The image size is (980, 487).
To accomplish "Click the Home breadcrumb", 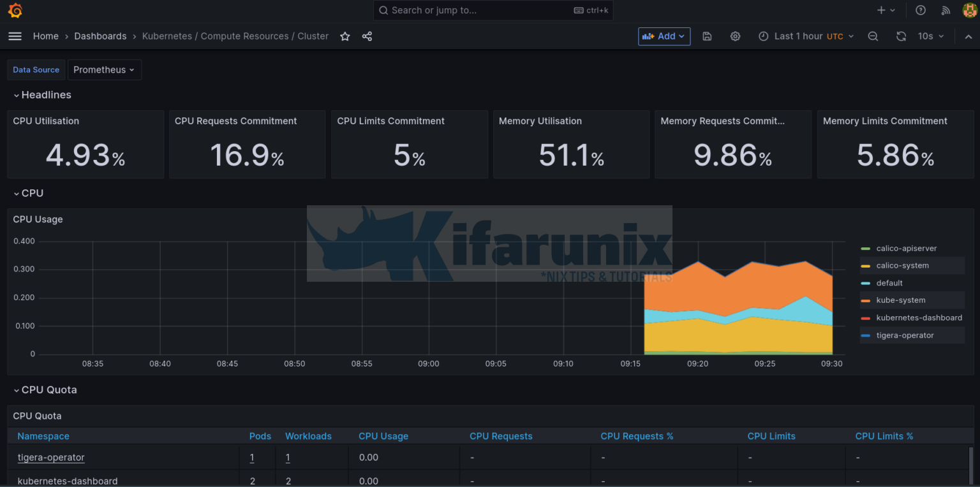I will (x=45, y=36).
